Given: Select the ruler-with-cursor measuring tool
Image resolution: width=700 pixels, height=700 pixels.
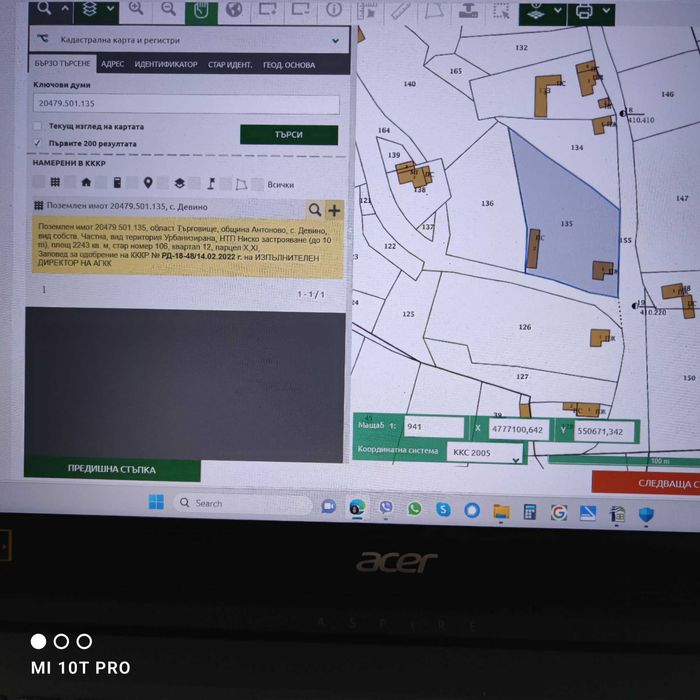Looking at the screenshot, I should (x=367, y=11).
